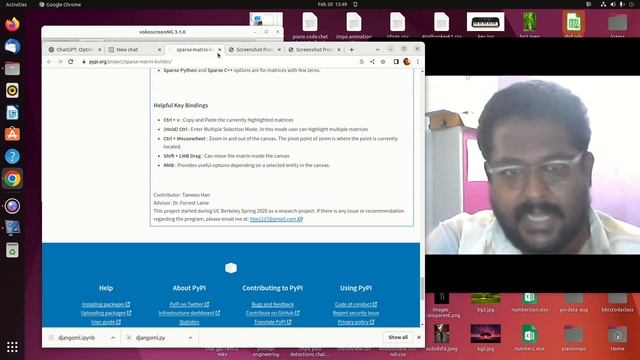Screen dimensions: 640x360
Task: Open the clock and calendar in top bar
Action: click(332, 4)
